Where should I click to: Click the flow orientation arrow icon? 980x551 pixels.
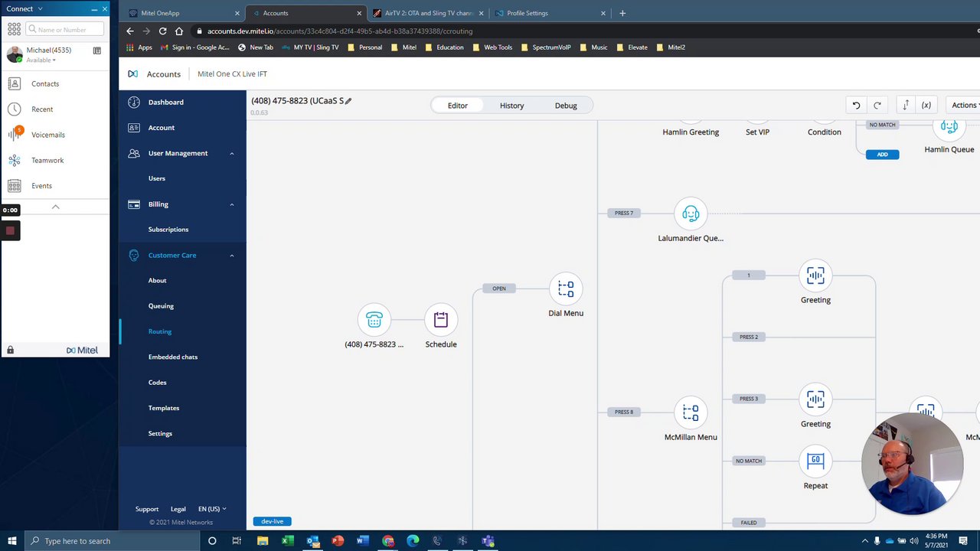(x=906, y=106)
